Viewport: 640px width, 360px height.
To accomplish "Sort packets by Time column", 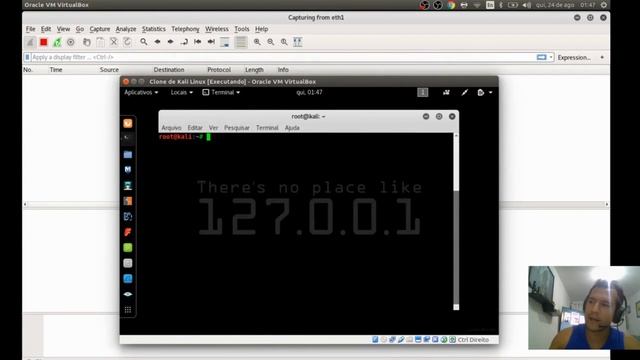I will (56, 70).
